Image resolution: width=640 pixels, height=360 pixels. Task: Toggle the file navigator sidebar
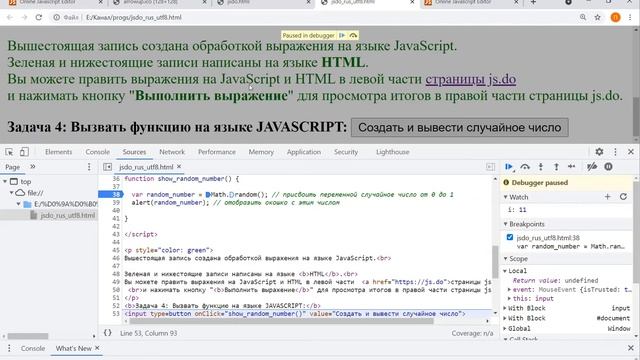coord(107,167)
